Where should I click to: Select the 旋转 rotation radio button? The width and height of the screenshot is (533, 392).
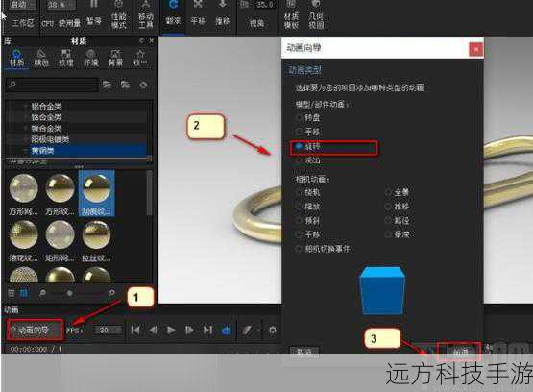(x=299, y=146)
